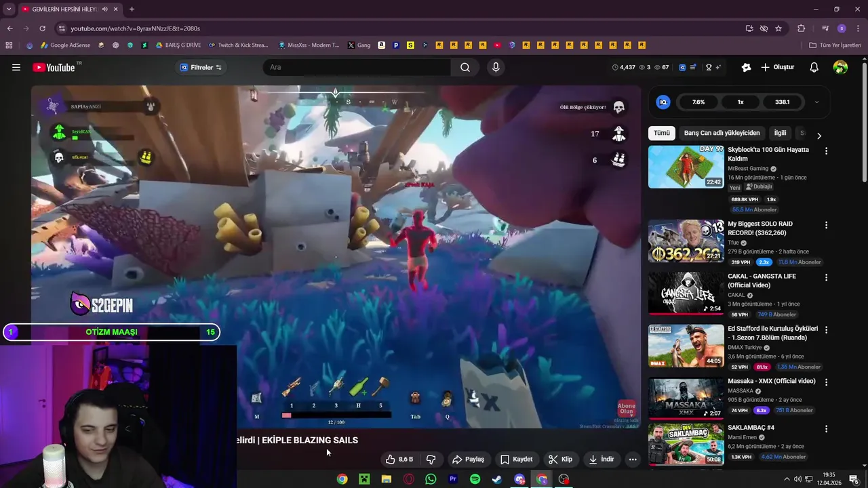This screenshot has width=868, height=488.
Task: Save the video with Kaydet
Action: tap(517, 459)
